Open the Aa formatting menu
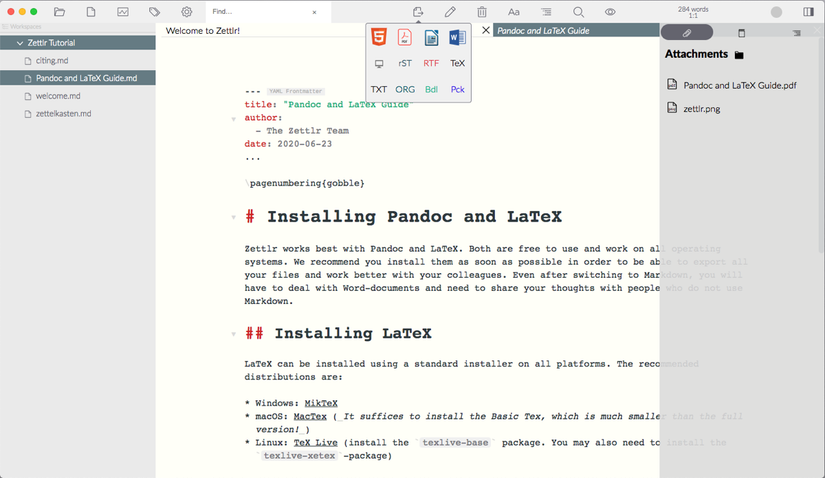Screen dimensions: 825x478 pos(514,12)
